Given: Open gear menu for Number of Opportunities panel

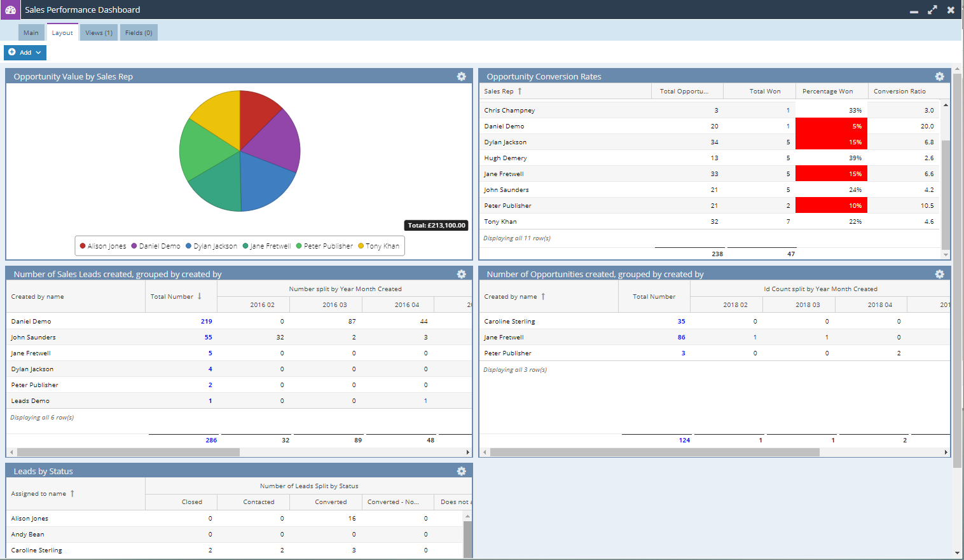Looking at the screenshot, I should click(x=939, y=274).
